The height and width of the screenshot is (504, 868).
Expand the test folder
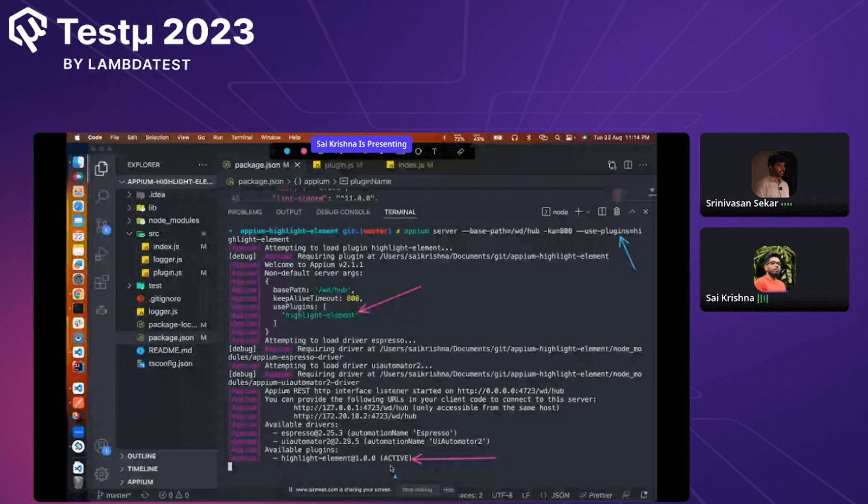[129, 286]
